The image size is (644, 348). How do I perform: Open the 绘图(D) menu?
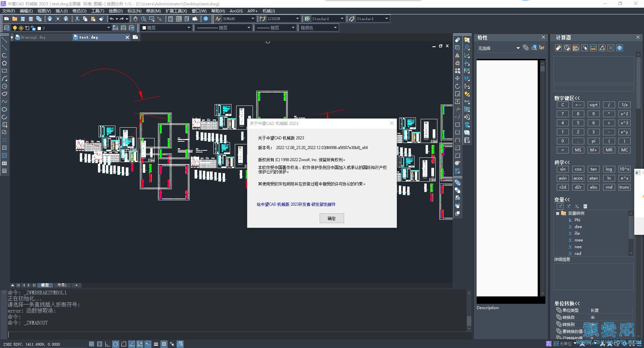[116, 11]
